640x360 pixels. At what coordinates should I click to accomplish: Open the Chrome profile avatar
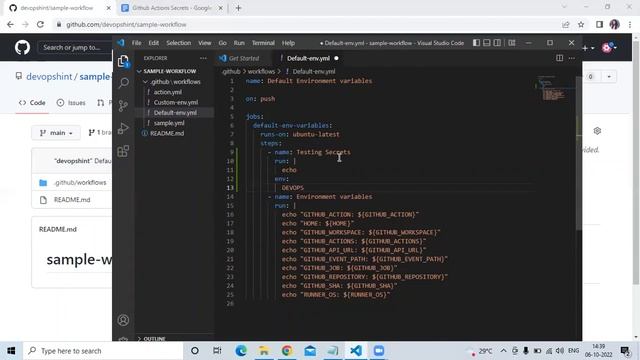tap(614, 24)
